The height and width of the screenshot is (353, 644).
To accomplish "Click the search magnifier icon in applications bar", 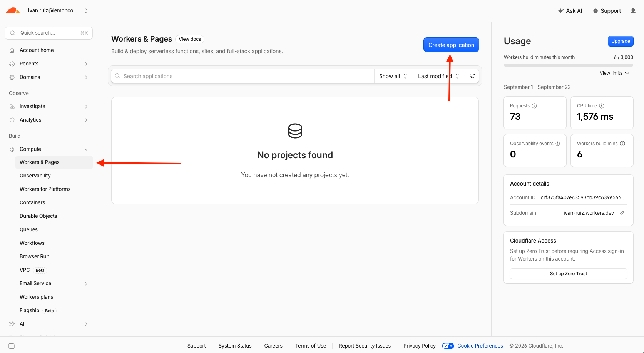I will pos(117,76).
